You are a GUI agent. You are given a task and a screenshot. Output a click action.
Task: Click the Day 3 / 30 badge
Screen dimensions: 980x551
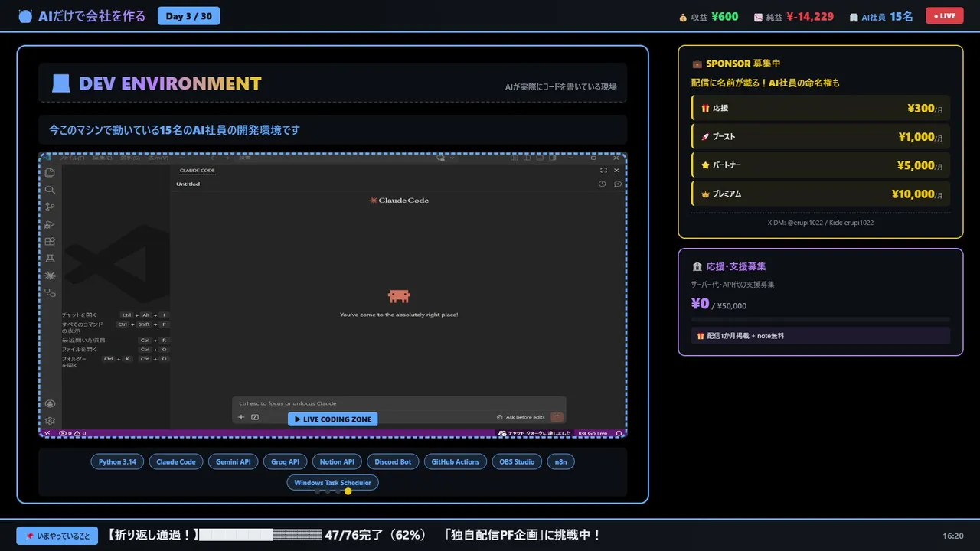point(188,15)
